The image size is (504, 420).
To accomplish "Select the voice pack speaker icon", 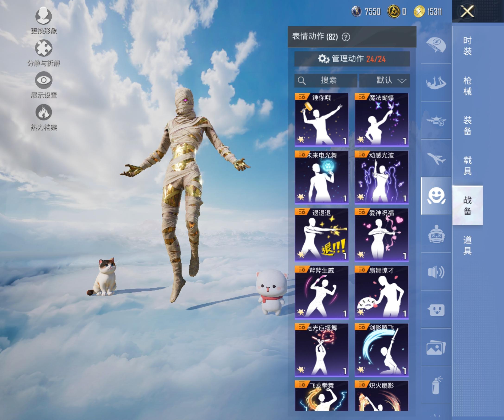I will pyautogui.click(x=436, y=272).
